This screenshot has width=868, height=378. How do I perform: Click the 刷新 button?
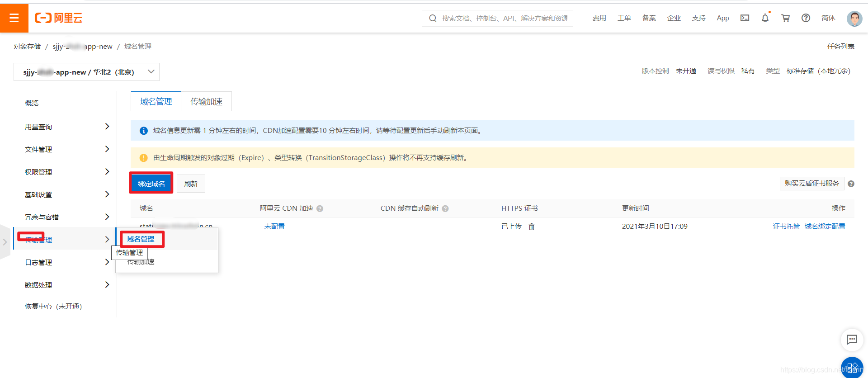point(191,184)
